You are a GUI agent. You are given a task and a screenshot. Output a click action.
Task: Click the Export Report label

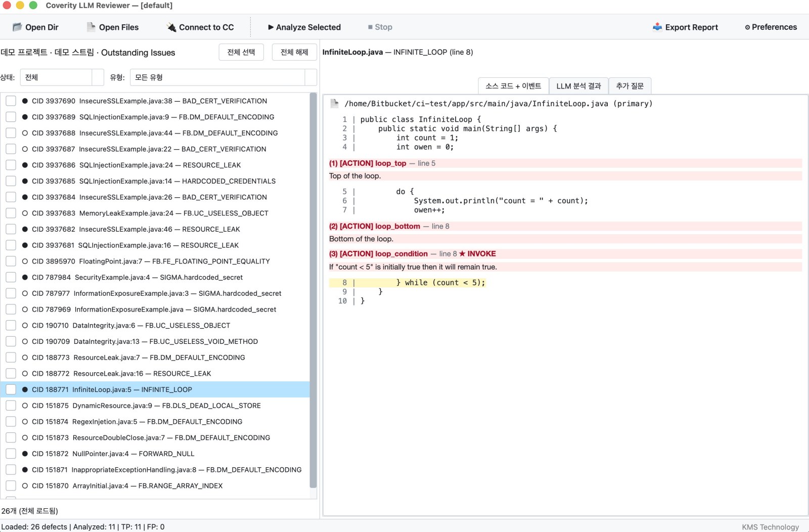pyautogui.click(x=691, y=27)
